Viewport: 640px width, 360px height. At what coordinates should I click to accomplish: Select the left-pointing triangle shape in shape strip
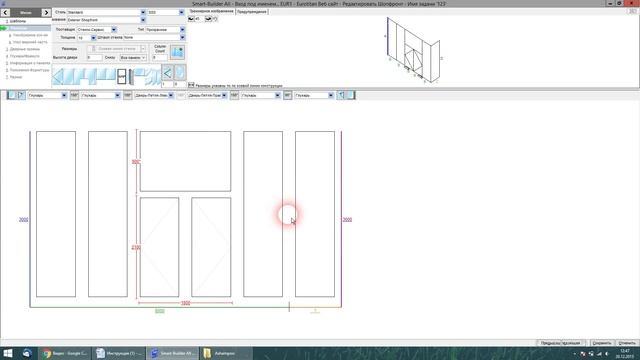[58, 77]
